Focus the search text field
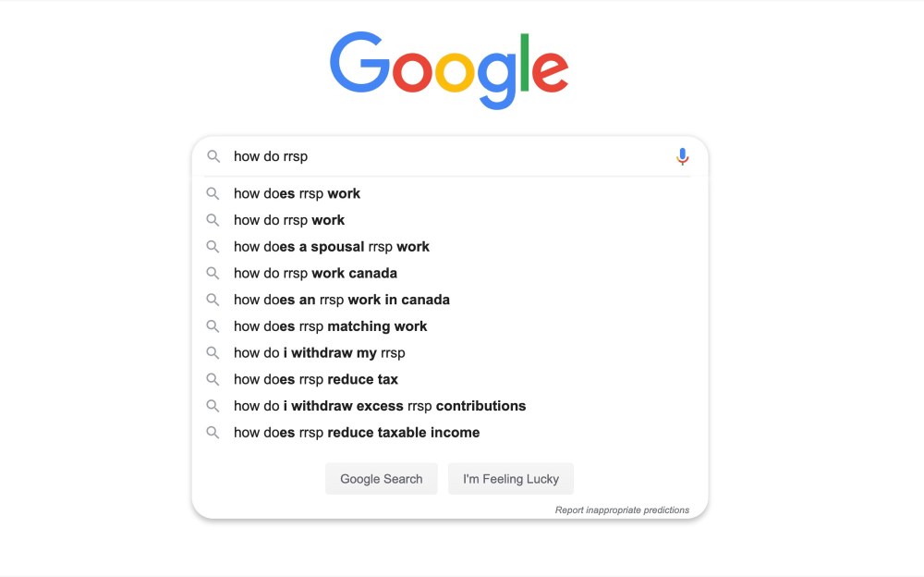Viewport: 924px width, 577px height. (x=444, y=157)
